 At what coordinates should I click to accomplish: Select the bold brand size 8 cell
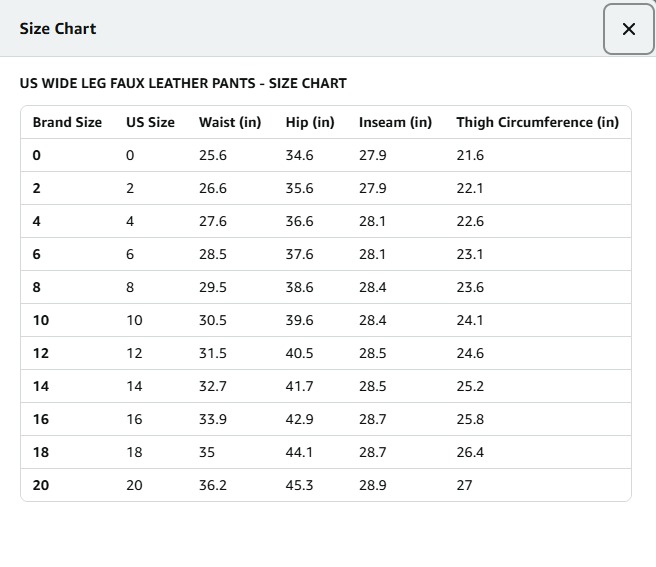(37, 287)
